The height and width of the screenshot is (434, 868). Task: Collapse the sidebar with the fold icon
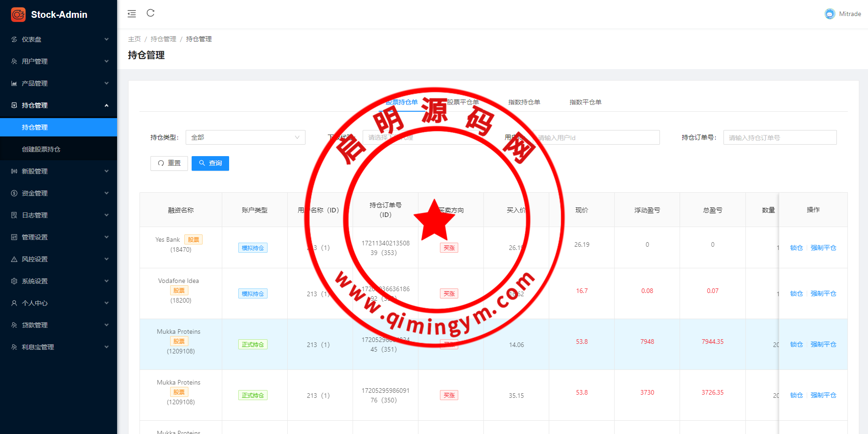132,14
